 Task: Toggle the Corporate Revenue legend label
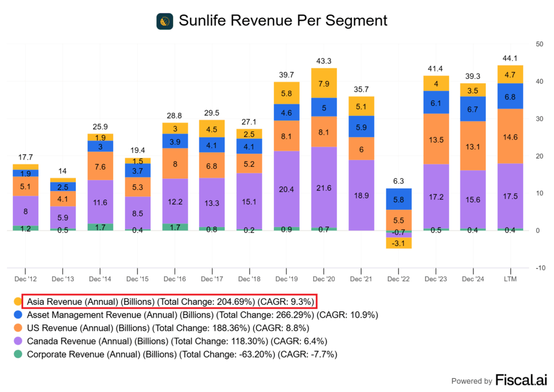(x=182, y=355)
